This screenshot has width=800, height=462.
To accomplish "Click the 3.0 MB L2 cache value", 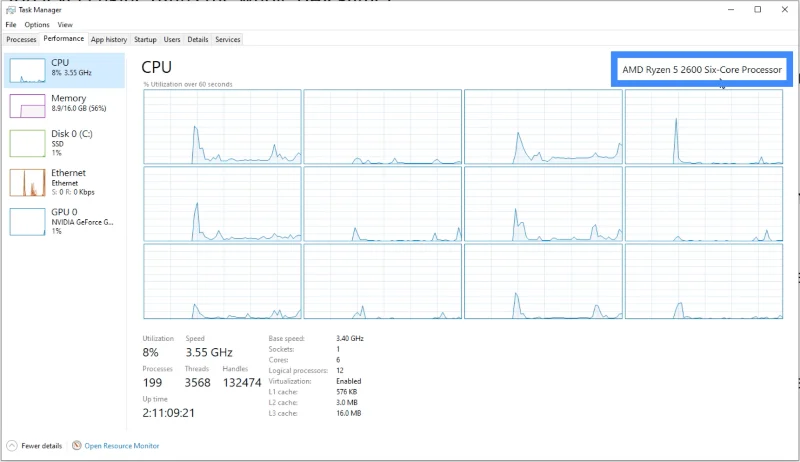I will [347, 402].
